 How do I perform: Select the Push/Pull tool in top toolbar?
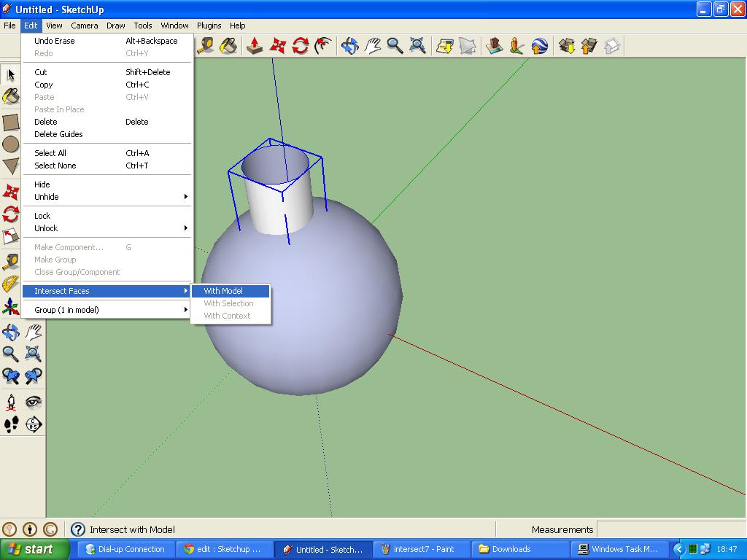(255, 46)
